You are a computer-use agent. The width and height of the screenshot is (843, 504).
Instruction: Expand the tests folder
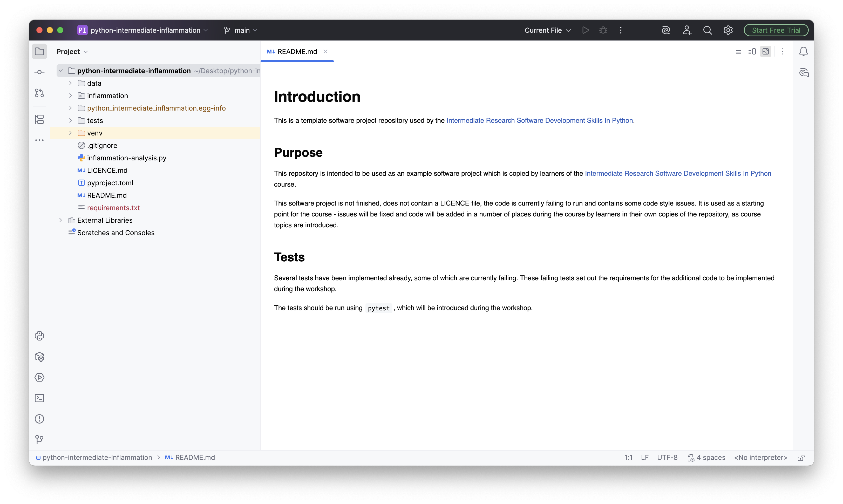click(x=70, y=120)
